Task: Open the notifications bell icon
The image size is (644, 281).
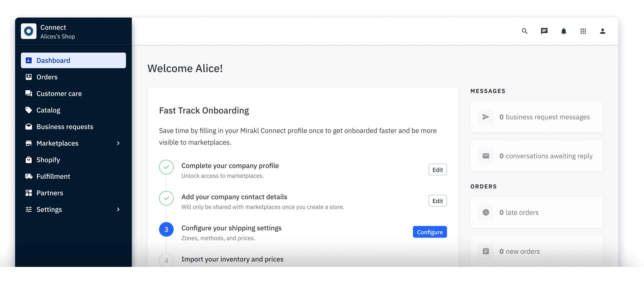Action: [563, 31]
